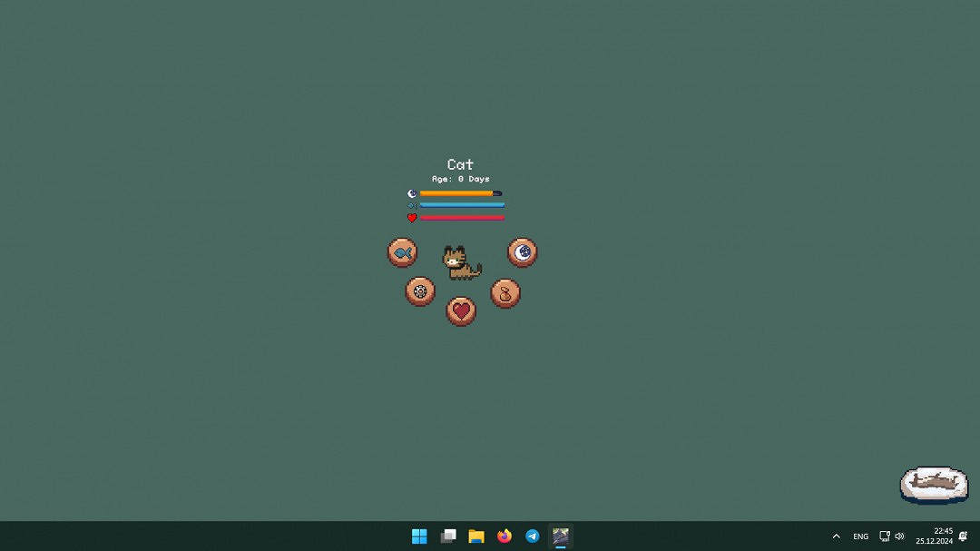
Task: Open the Windows Start menu
Action: pos(419,536)
